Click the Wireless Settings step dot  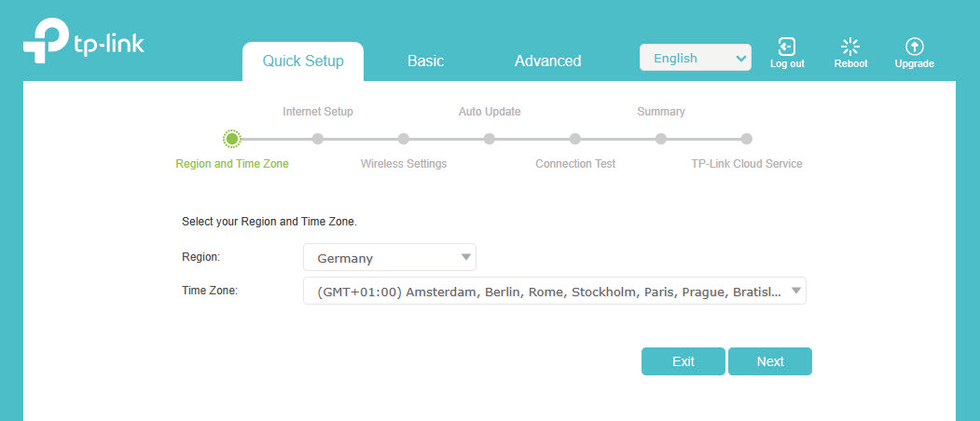click(404, 139)
